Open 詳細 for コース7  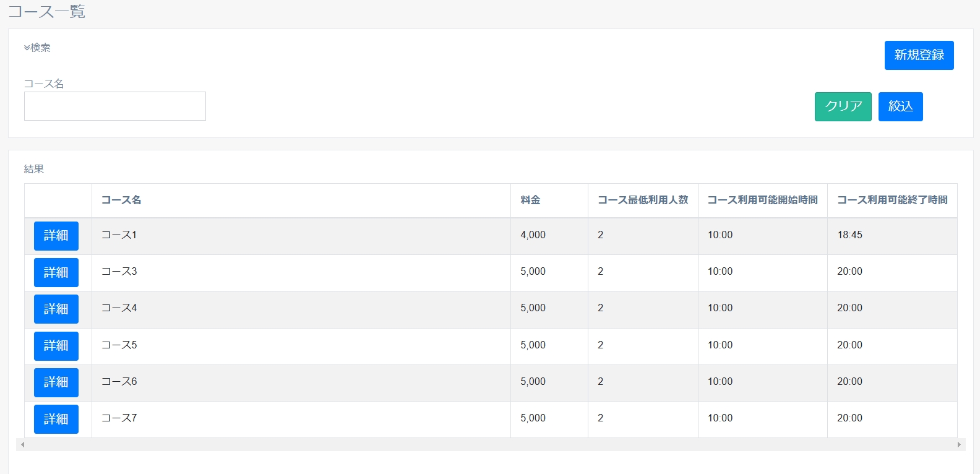56,419
